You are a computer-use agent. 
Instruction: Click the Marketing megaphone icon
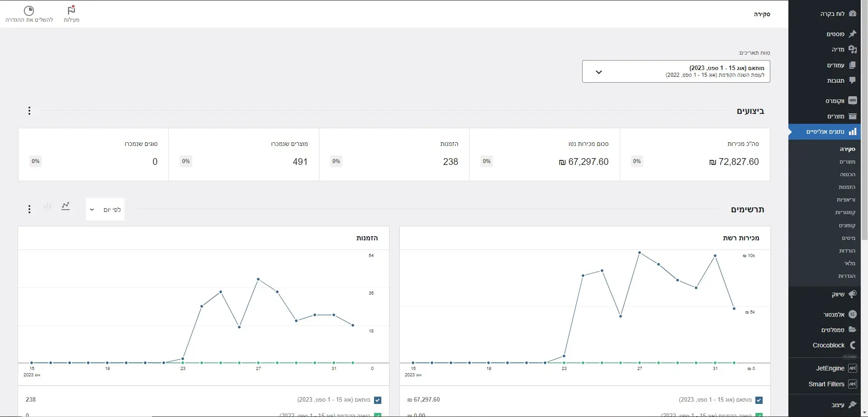[853, 294]
